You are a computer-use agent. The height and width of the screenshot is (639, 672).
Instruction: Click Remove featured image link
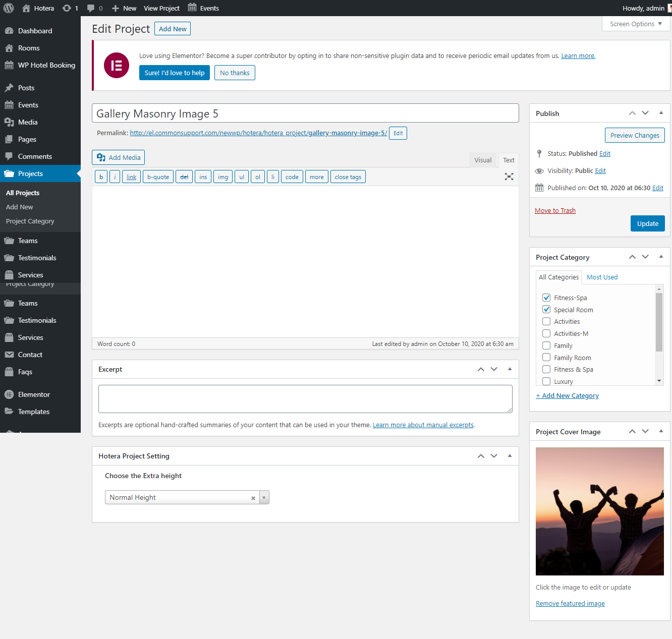pyautogui.click(x=570, y=603)
